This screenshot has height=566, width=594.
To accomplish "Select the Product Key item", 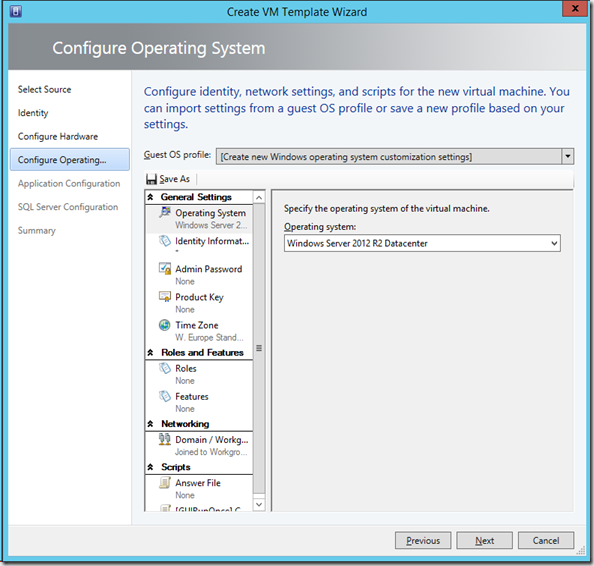I will (x=199, y=303).
